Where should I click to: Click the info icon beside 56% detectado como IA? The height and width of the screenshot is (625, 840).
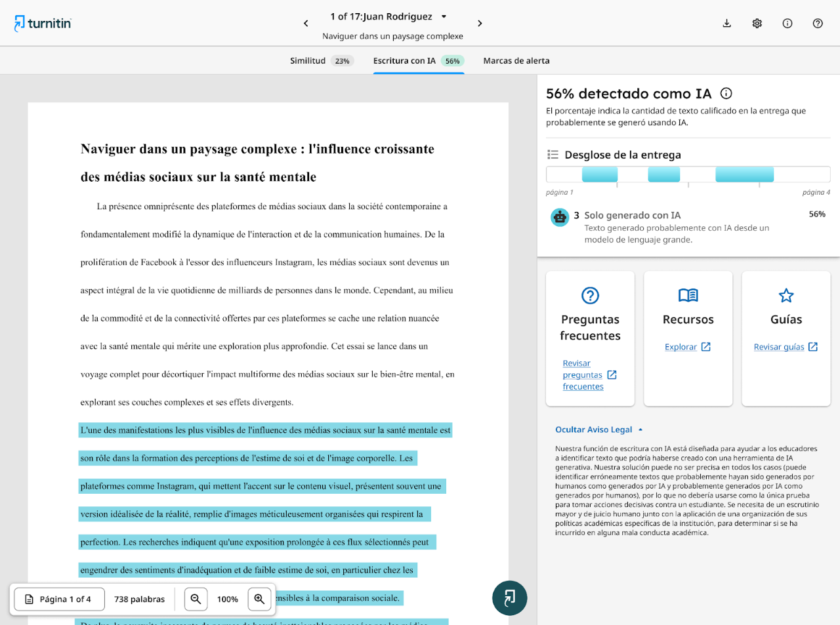(x=726, y=93)
